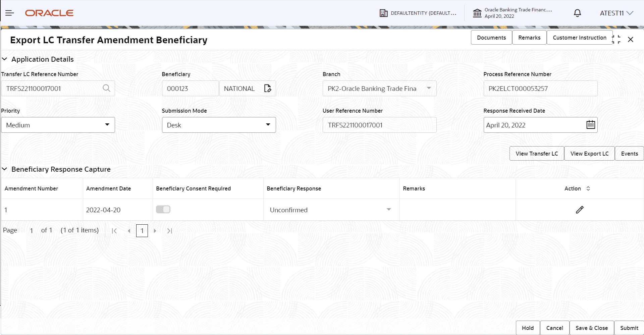Edit the NATIONAL beneficiary using pencil icon
The width and height of the screenshot is (644, 335).
[x=267, y=88]
